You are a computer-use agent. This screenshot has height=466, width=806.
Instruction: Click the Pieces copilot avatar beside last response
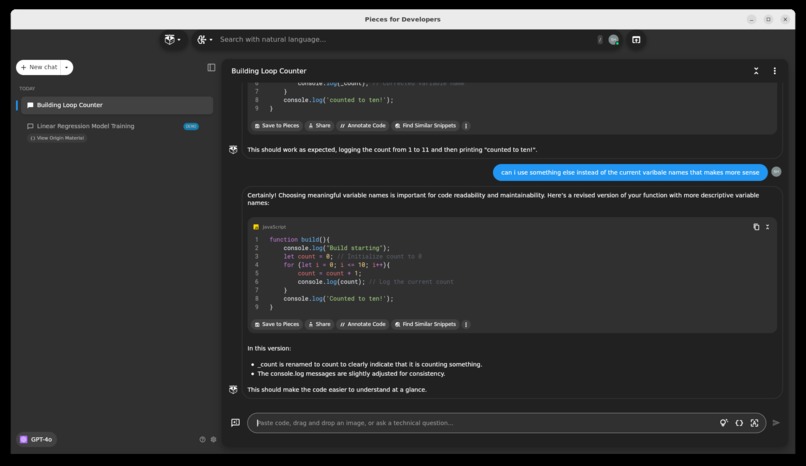click(x=233, y=389)
